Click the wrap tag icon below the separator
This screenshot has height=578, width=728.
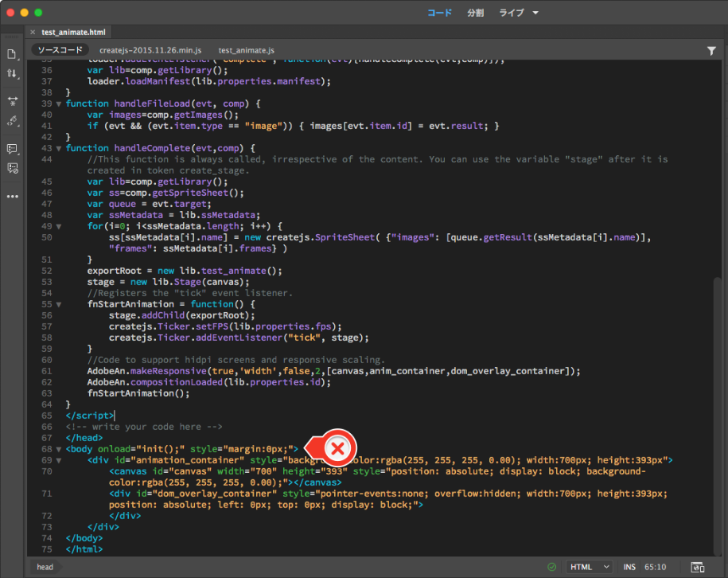tap(12, 102)
